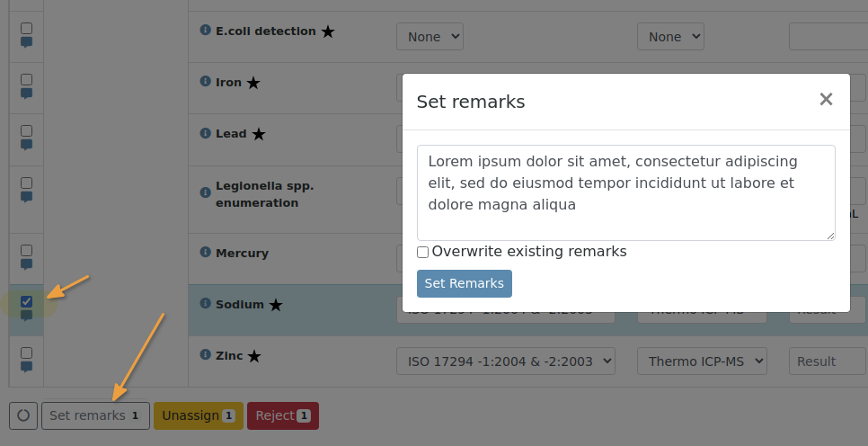This screenshot has width=868, height=446.
Task: Select the Mercury row checkbox
Action: click(26, 250)
